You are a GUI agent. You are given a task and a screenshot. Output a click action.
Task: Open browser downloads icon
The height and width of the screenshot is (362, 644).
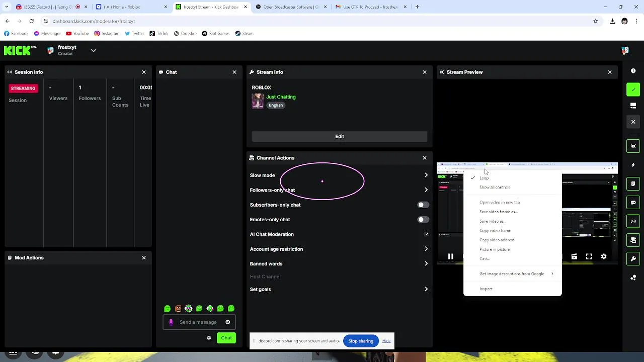click(x=612, y=21)
